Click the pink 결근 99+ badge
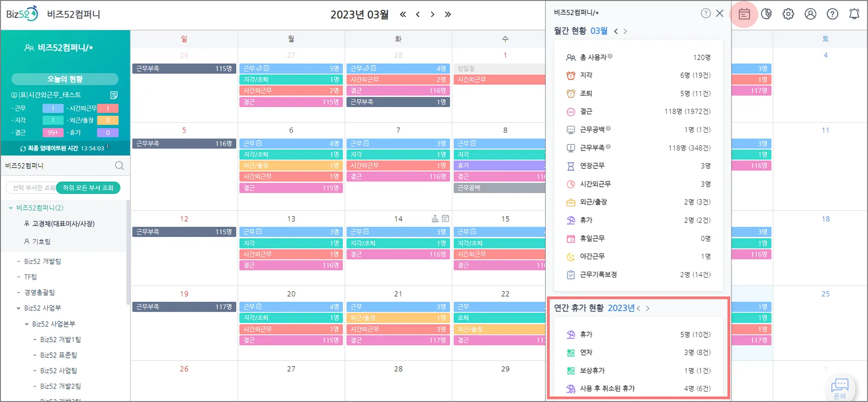The image size is (868, 402). point(53,133)
